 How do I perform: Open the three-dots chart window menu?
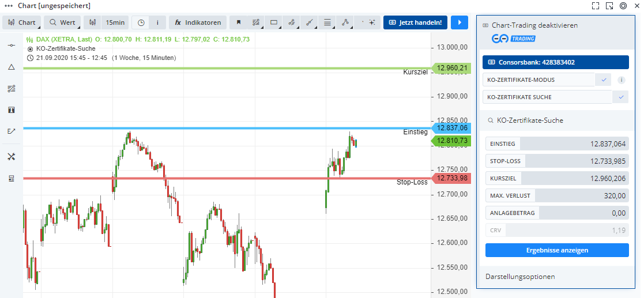[9, 6]
